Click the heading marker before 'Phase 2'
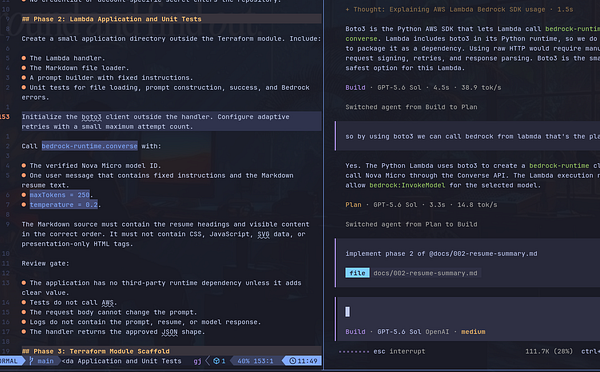This screenshot has width=600, height=372. (x=26, y=19)
